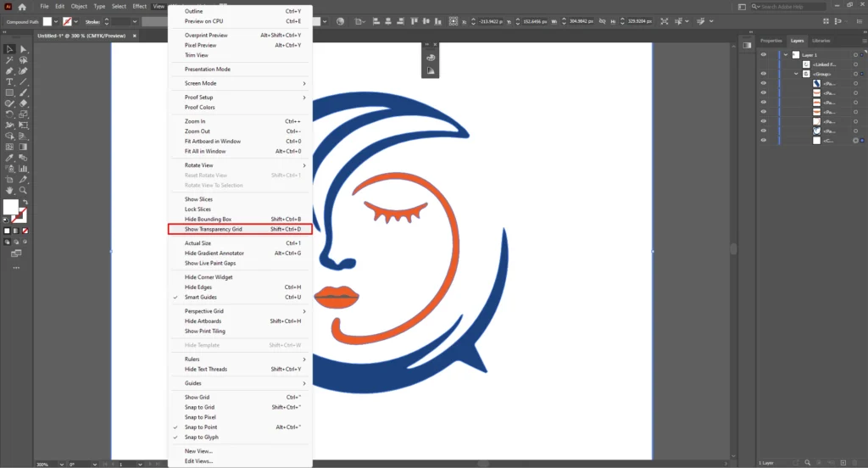Select the Column Graph tool
868x468 pixels.
point(23,169)
